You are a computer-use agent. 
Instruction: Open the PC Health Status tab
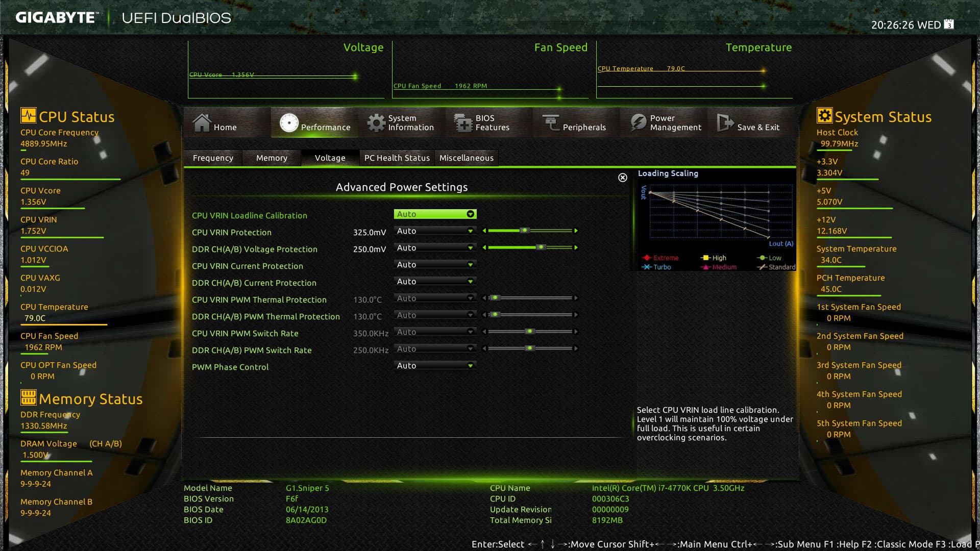click(x=397, y=158)
